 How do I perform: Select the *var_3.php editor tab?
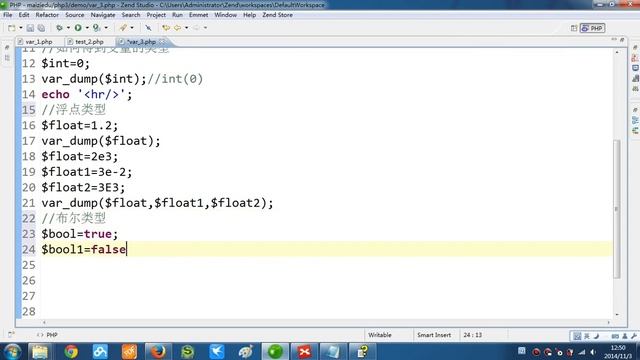click(x=141, y=42)
